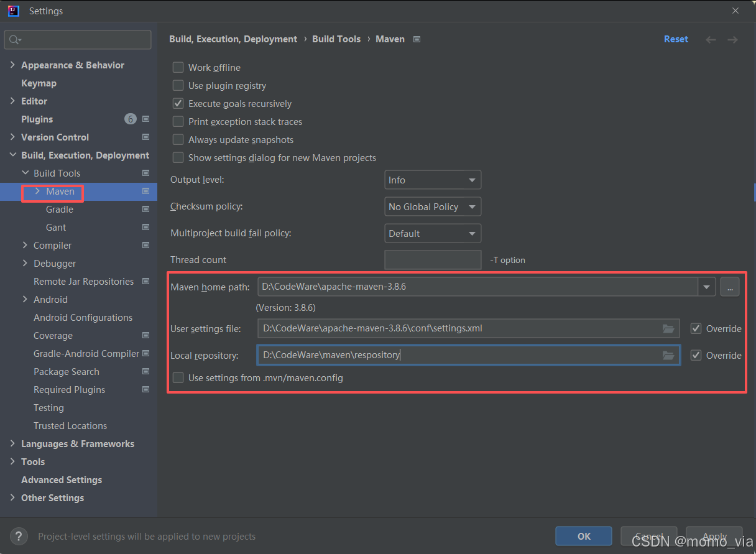The width and height of the screenshot is (756, 554).
Task: Go forward with the right arrow icon
Action: (732, 40)
